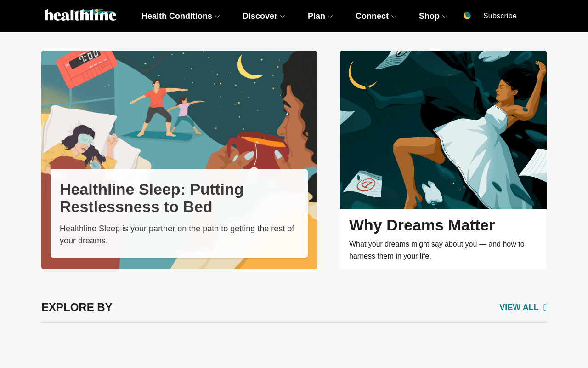Open the Why Dreams Matter illustration

click(x=443, y=130)
